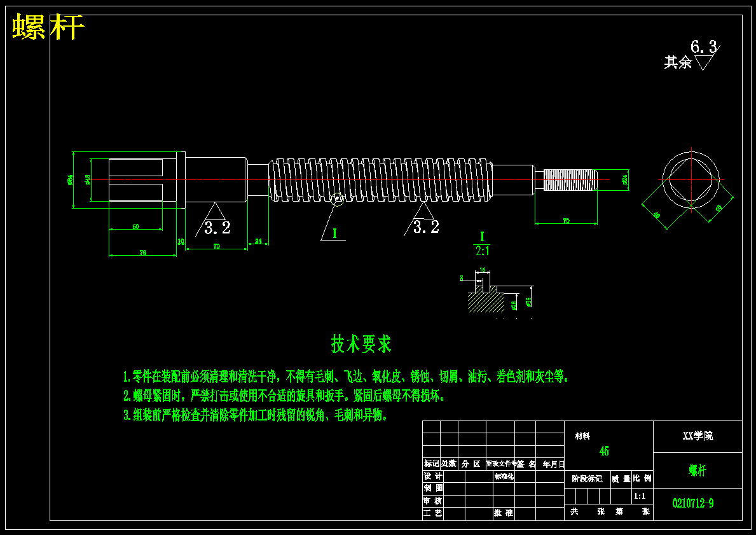The width and height of the screenshot is (756, 535).
Task: Click the ø36 dimension in the detail view
Action: (529, 302)
